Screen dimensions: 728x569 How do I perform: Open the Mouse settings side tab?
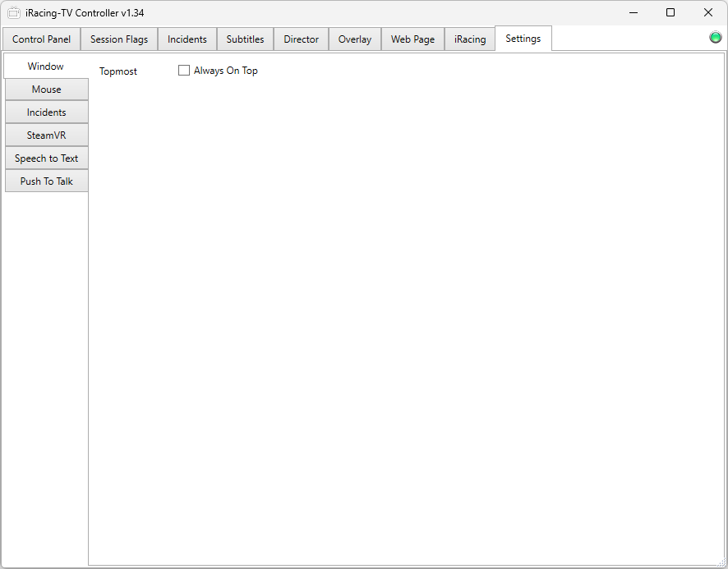click(x=47, y=89)
